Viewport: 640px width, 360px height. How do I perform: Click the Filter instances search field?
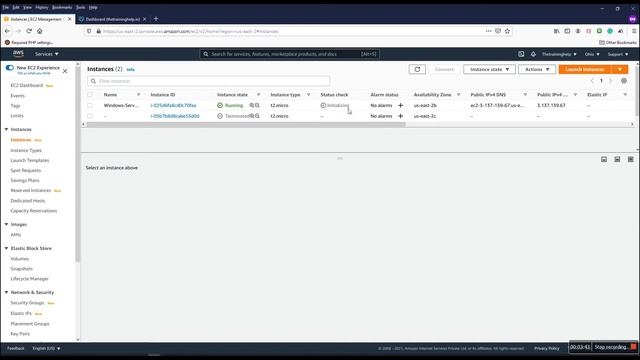[x=209, y=81]
